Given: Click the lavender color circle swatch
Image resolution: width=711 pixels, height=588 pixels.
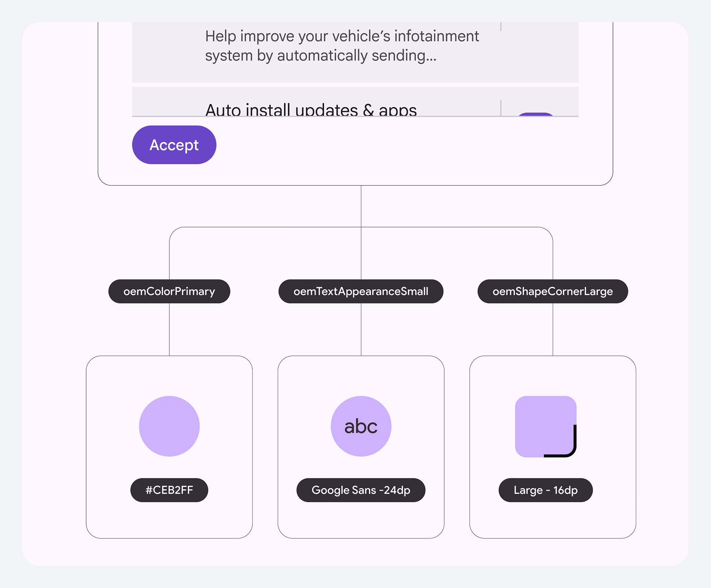Looking at the screenshot, I should point(169,426).
